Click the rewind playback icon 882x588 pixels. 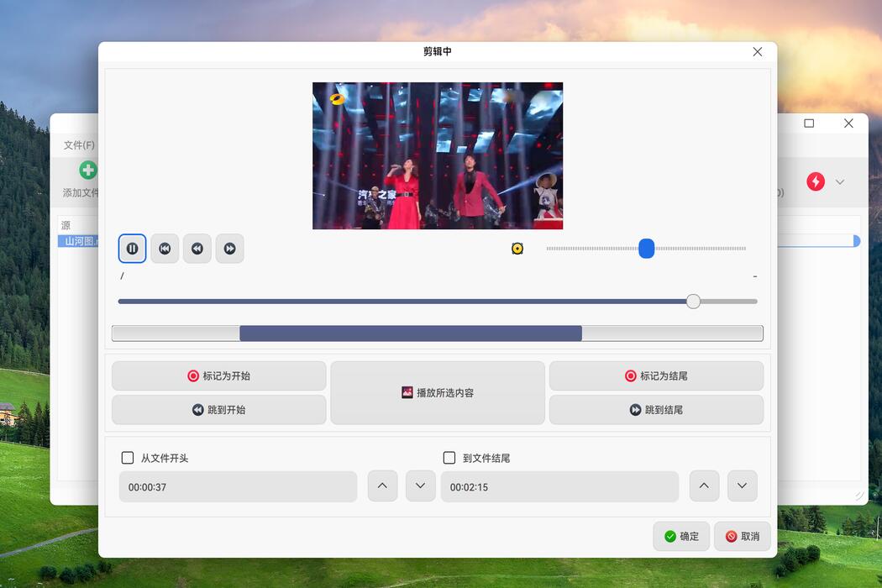(x=197, y=248)
